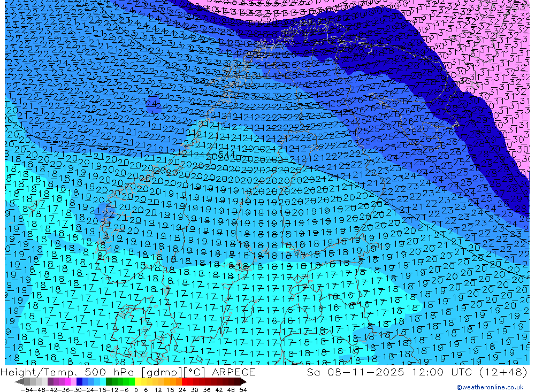Click the '[gdmp]' unit label in title

(162, 372)
